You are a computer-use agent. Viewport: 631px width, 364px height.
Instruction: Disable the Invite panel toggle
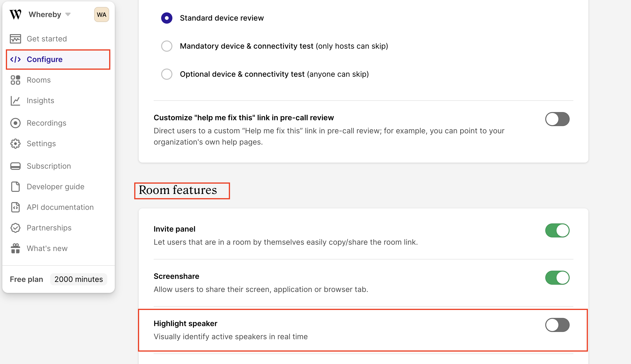point(557,230)
